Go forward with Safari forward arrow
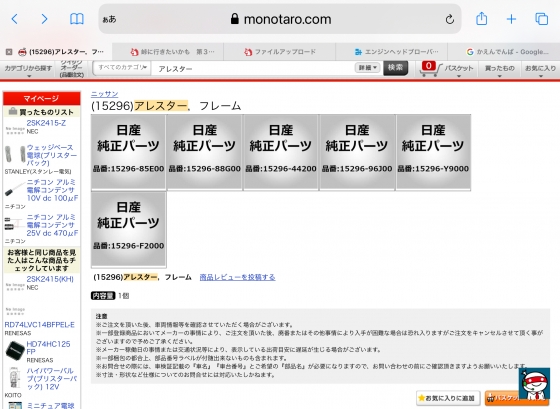Screen dimensions: 560x409 pyautogui.click(x=44, y=19)
